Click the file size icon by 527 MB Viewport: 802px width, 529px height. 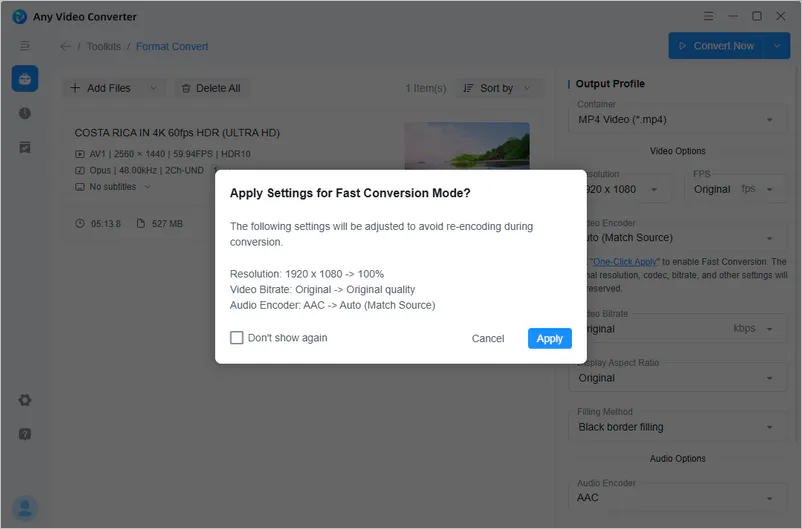tap(141, 224)
